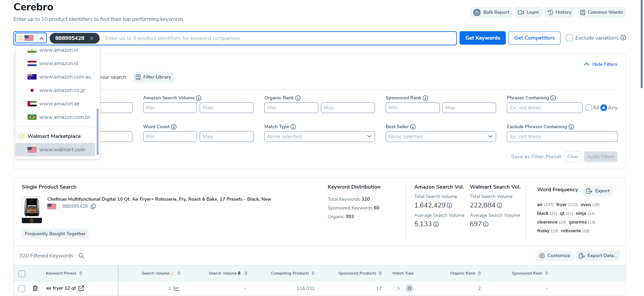Export Word Frequency data
This screenshot has width=644, height=296.
598,191
